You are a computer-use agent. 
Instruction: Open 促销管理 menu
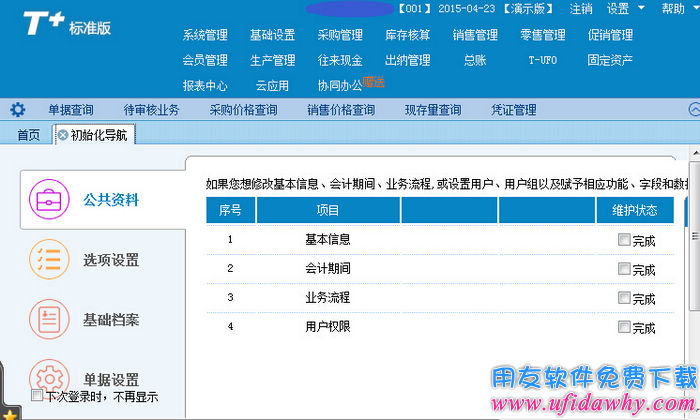point(610,35)
